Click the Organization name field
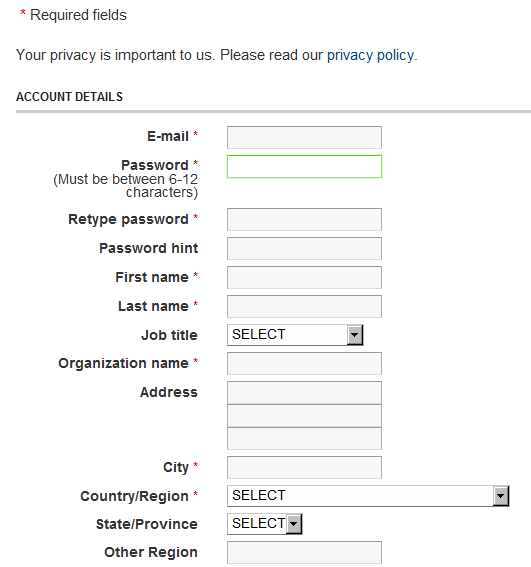This screenshot has width=531, height=567. pos(304,363)
